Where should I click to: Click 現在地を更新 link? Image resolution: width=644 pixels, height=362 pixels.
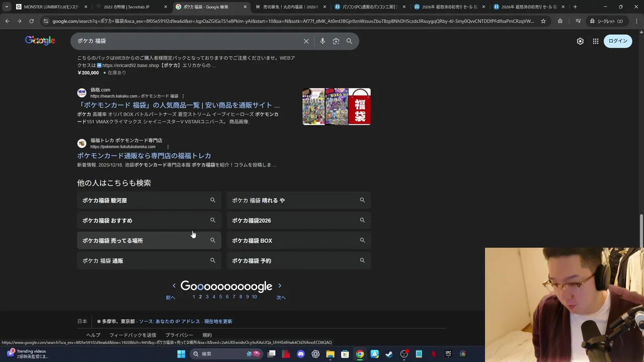218,321
